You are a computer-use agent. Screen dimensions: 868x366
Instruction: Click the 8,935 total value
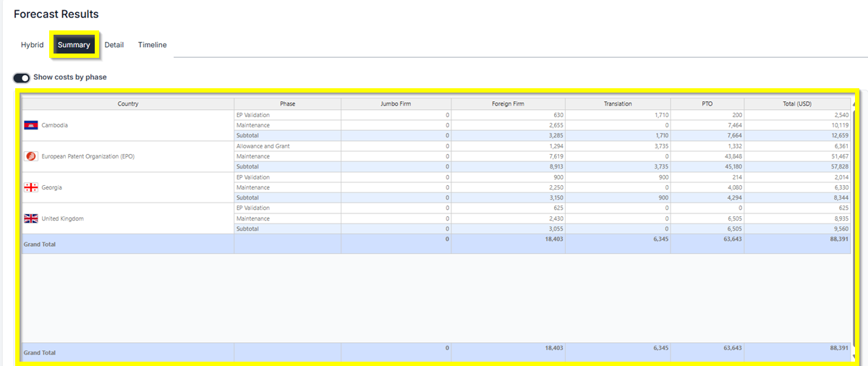(x=841, y=218)
